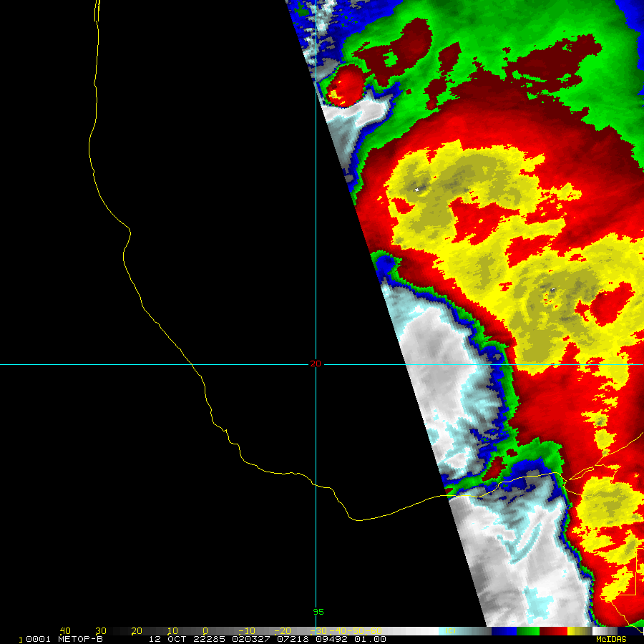The image size is (644, 644).
Task: Pick the red segment of color scale
Action: pyautogui.click(x=553, y=631)
